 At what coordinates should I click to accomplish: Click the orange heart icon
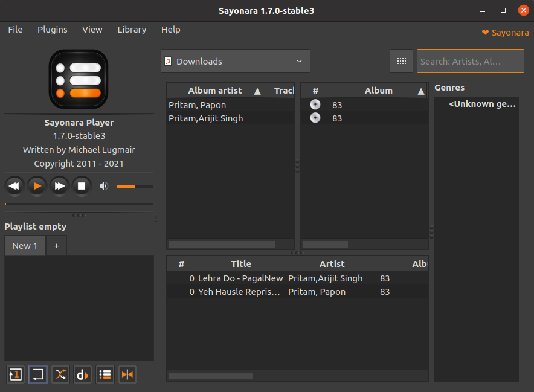click(x=485, y=33)
